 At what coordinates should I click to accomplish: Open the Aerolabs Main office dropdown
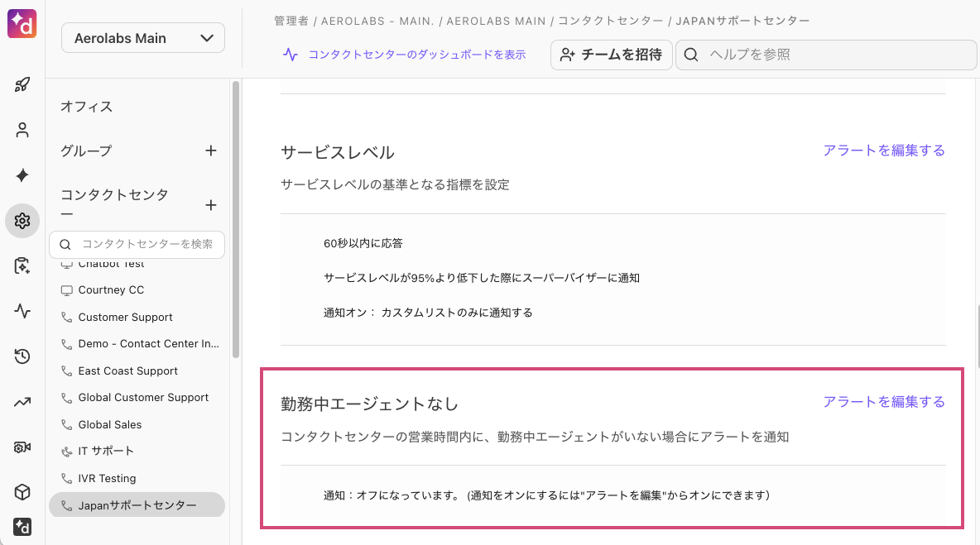point(143,38)
